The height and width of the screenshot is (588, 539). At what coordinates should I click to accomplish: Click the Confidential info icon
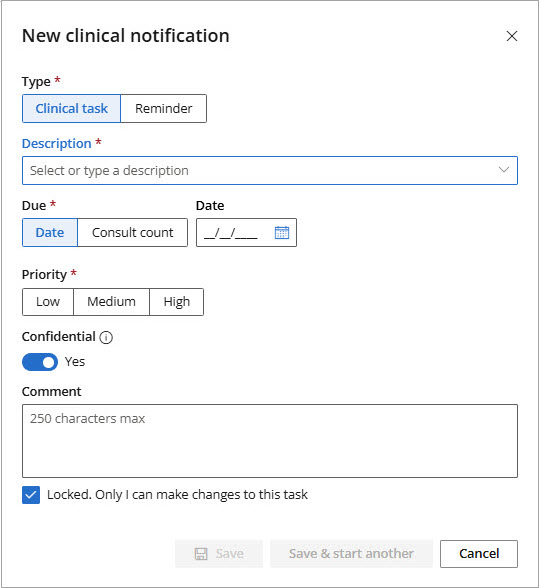[106, 338]
